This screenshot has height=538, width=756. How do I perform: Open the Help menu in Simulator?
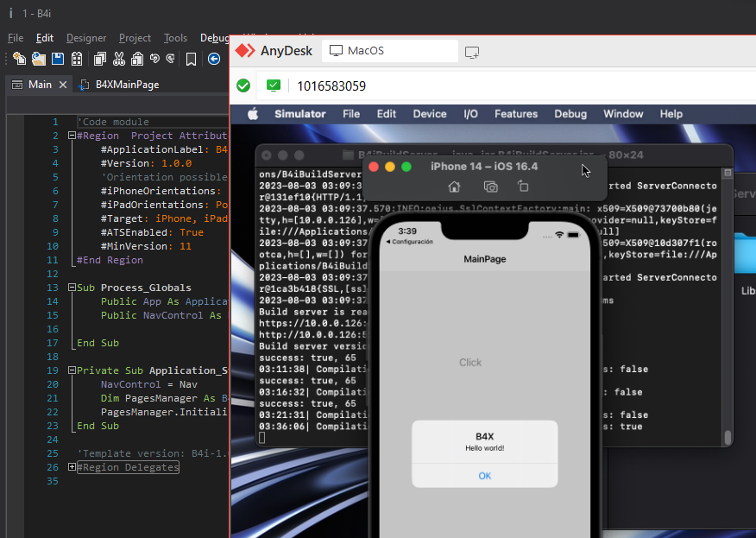pyautogui.click(x=671, y=114)
